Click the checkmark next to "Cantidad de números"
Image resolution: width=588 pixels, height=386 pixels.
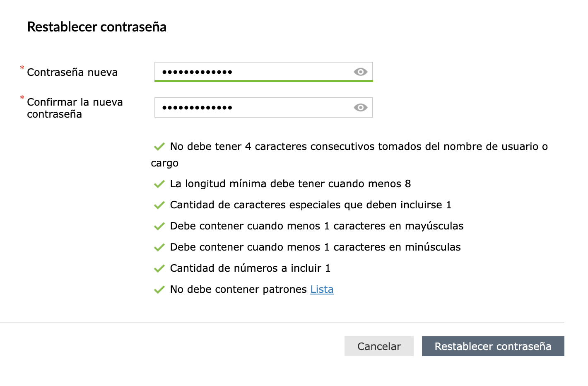coord(159,268)
